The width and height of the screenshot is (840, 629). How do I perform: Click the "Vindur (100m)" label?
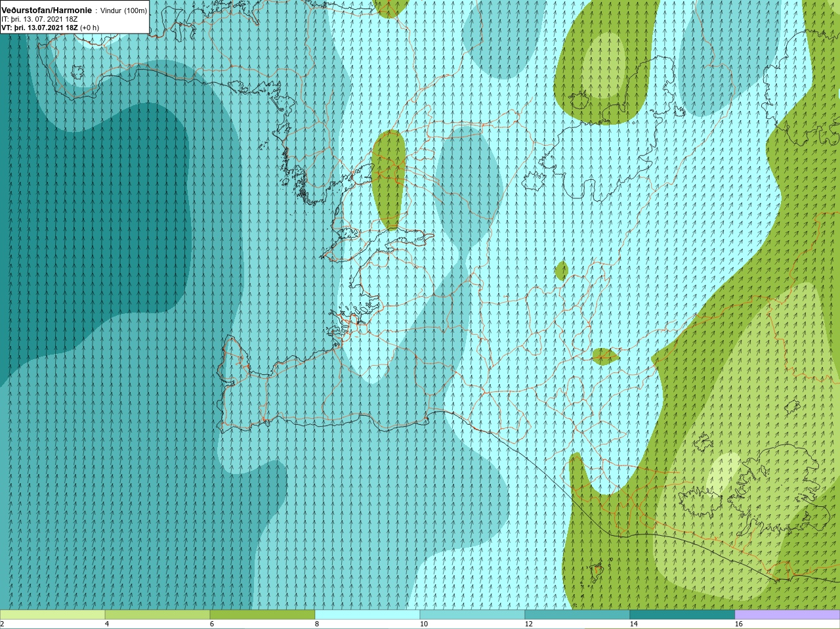click(x=123, y=11)
